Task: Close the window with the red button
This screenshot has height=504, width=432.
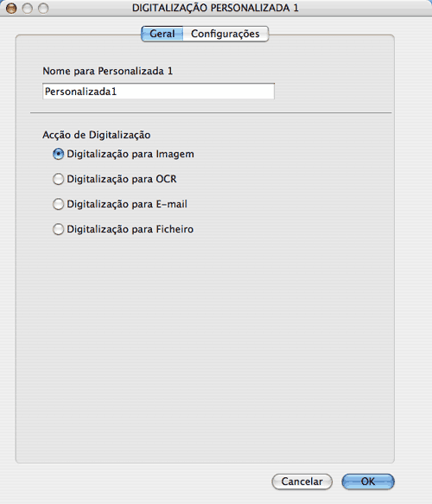Action: coord(11,8)
